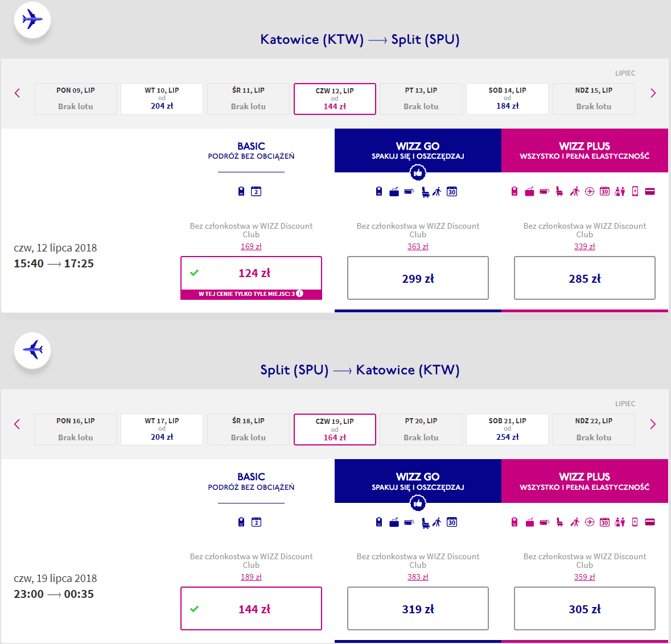
Task: Click the pink credit card icon in outbound WIZZ PLUS
Action: pyautogui.click(x=650, y=192)
